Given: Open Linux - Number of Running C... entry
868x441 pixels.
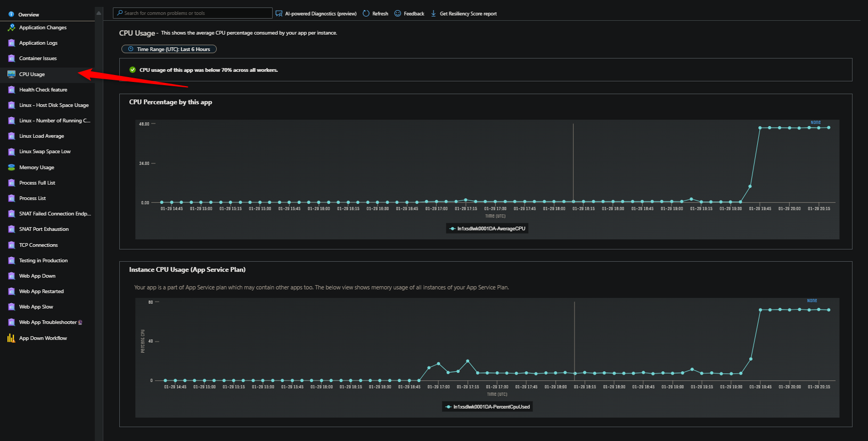Looking at the screenshot, I should [x=55, y=121].
